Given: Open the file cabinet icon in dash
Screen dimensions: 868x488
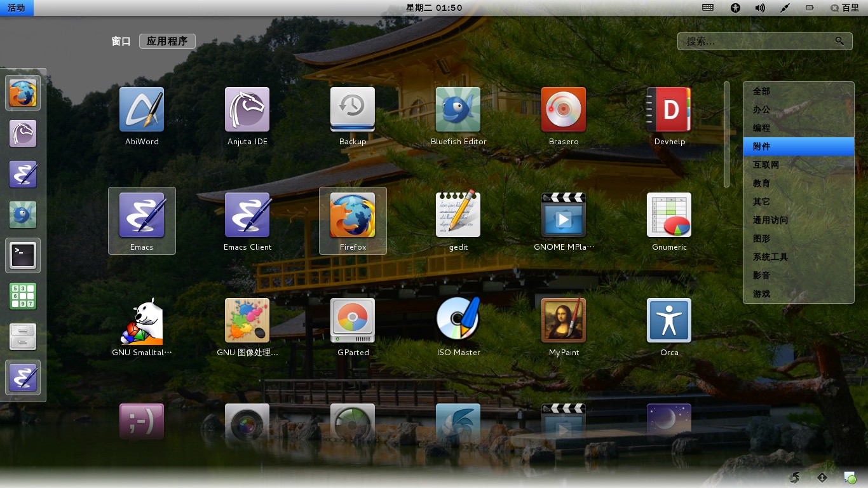Looking at the screenshot, I should [x=23, y=337].
